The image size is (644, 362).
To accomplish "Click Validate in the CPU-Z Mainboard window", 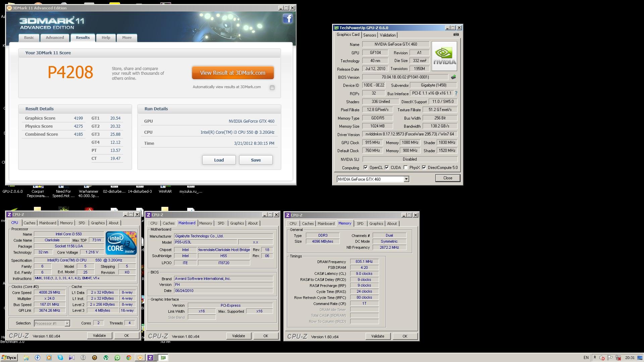I will [238, 336].
